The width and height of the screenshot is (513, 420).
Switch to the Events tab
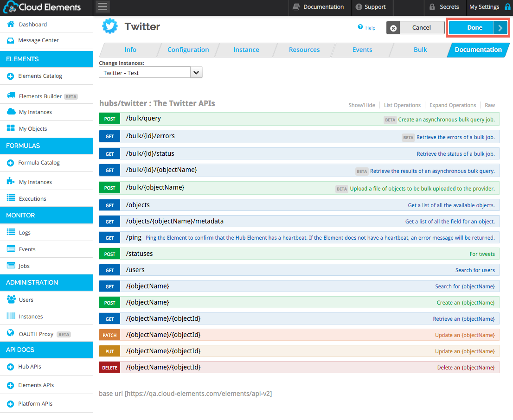pos(362,50)
